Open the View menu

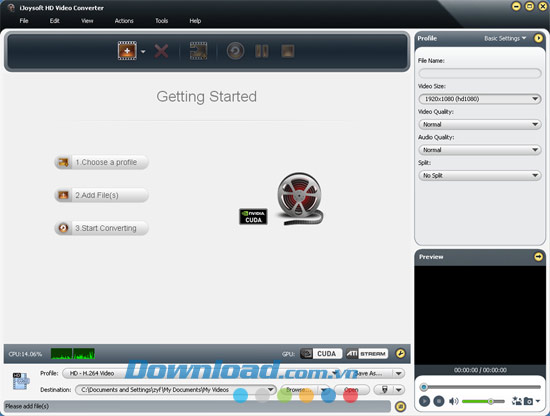[87, 21]
